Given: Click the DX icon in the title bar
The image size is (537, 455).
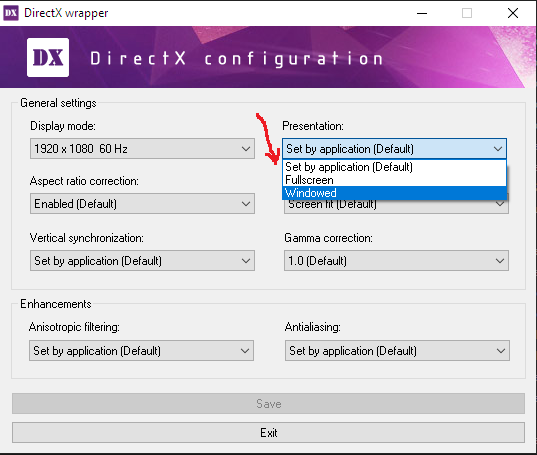Looking at the screenshot, I should [11, 13].
